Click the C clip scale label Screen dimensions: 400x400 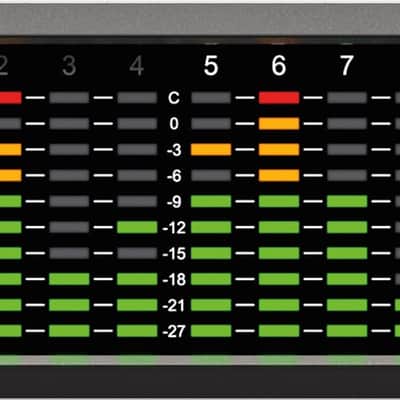(x=174, y=98)
